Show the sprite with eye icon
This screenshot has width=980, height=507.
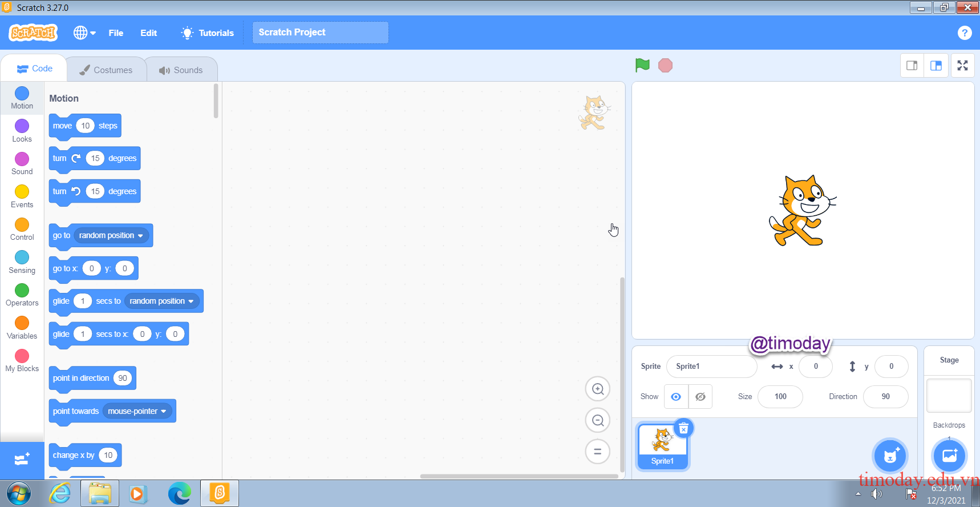pos(676,397)
